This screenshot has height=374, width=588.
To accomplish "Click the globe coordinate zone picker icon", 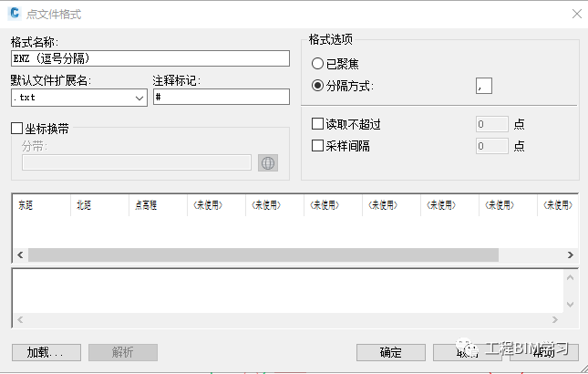I will pos(268,162).
